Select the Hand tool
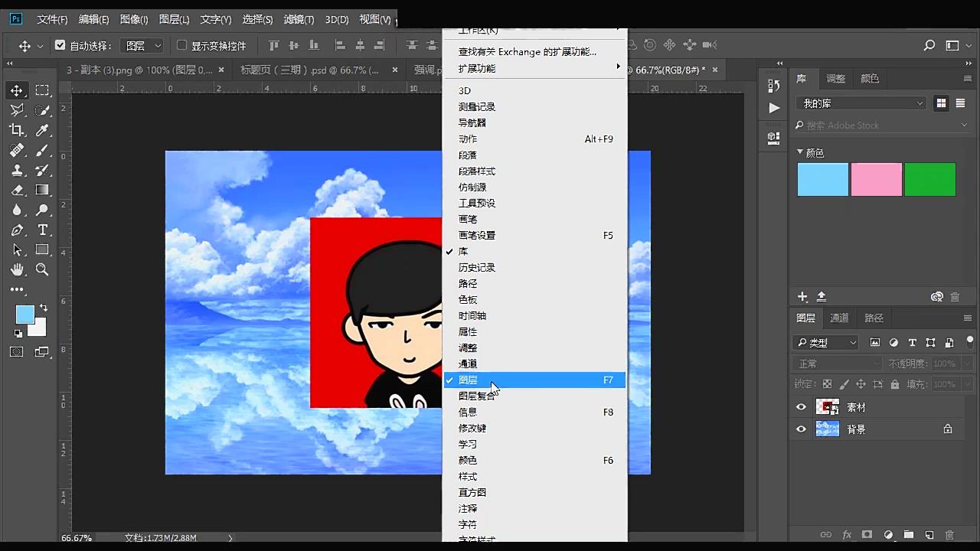The width and height of the screenshot is (980, 551). pos(17,269)
